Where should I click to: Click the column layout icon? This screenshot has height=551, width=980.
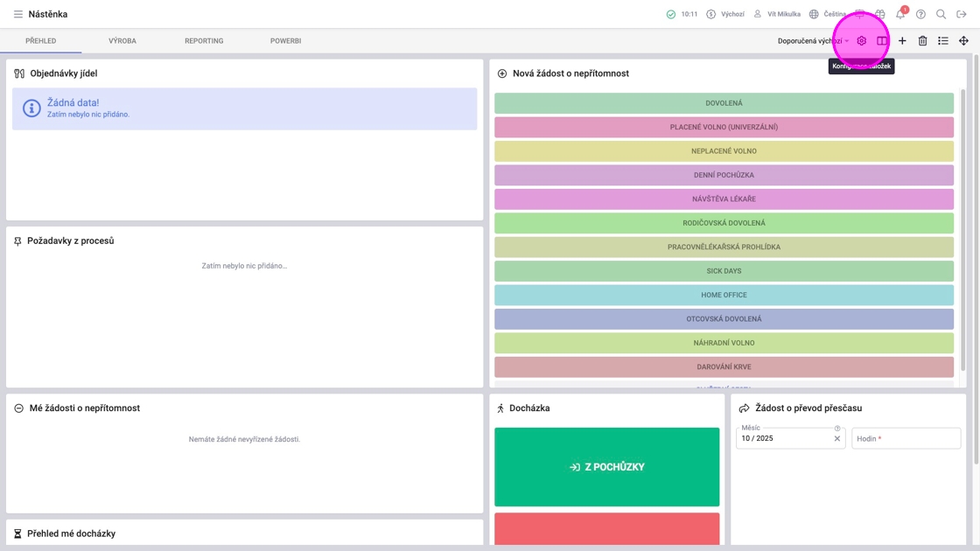[x=882, y=40]
